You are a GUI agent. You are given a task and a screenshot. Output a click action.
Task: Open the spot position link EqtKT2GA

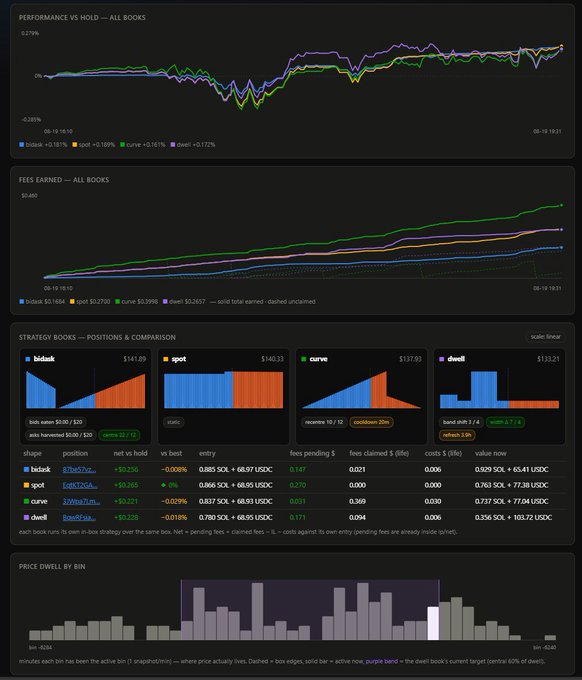pyautogui.click(x=80, y=485)
